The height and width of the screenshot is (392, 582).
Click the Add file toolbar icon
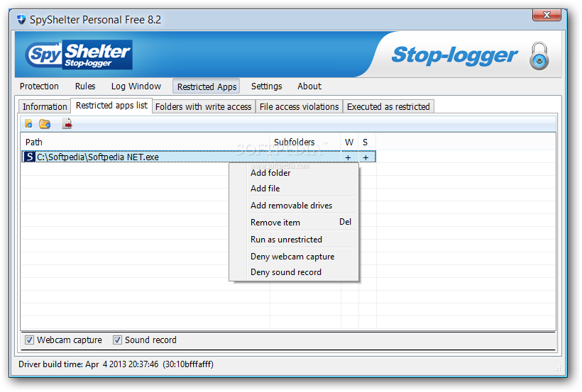point(28,124)
